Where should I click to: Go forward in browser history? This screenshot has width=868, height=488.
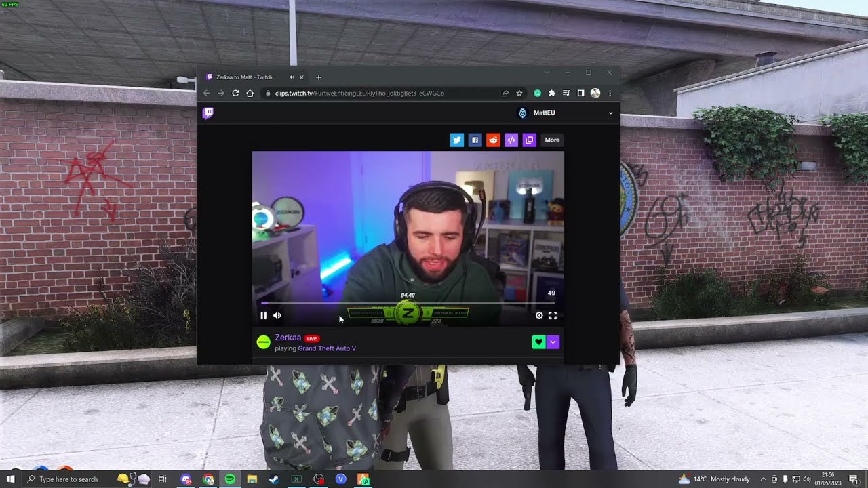click(x=220, y=93)
